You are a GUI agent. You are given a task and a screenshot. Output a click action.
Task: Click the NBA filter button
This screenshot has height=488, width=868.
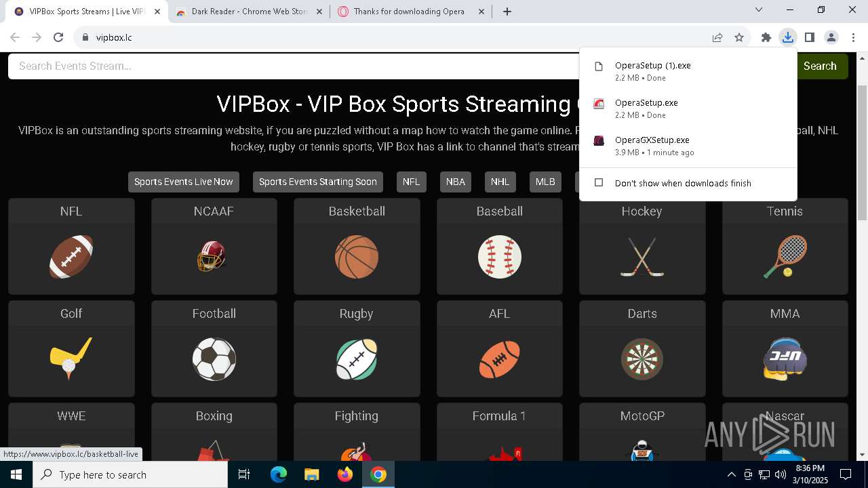[x=456, y=182]
